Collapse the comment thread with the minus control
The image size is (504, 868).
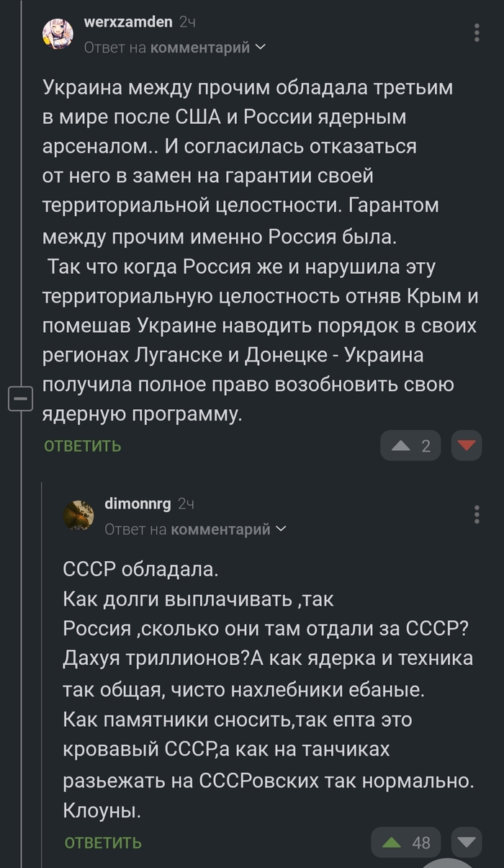[20, 397]
